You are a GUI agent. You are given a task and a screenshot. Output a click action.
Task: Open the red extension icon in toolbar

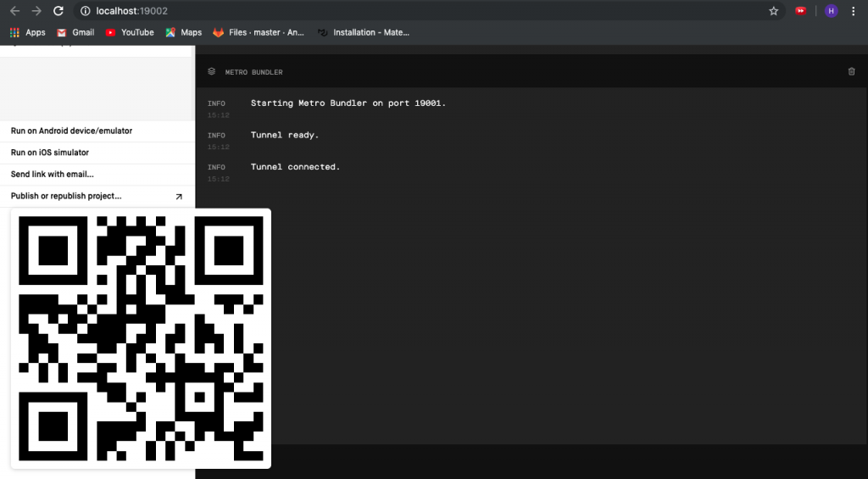point(800,11)
